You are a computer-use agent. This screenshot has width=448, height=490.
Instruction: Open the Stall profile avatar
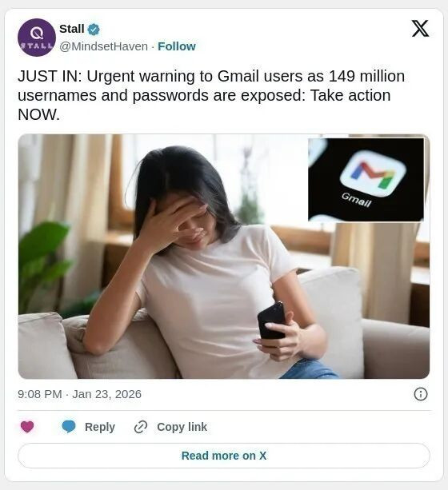coord(37,38)
